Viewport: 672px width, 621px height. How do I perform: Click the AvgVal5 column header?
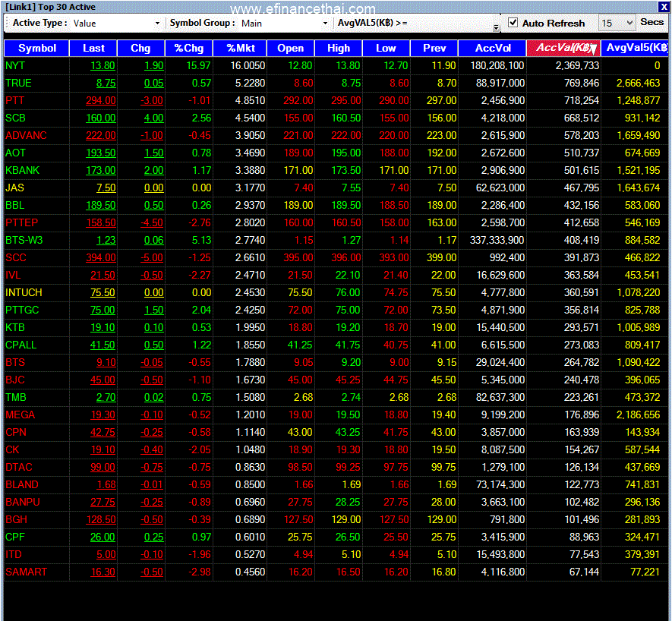coord(635,48)
